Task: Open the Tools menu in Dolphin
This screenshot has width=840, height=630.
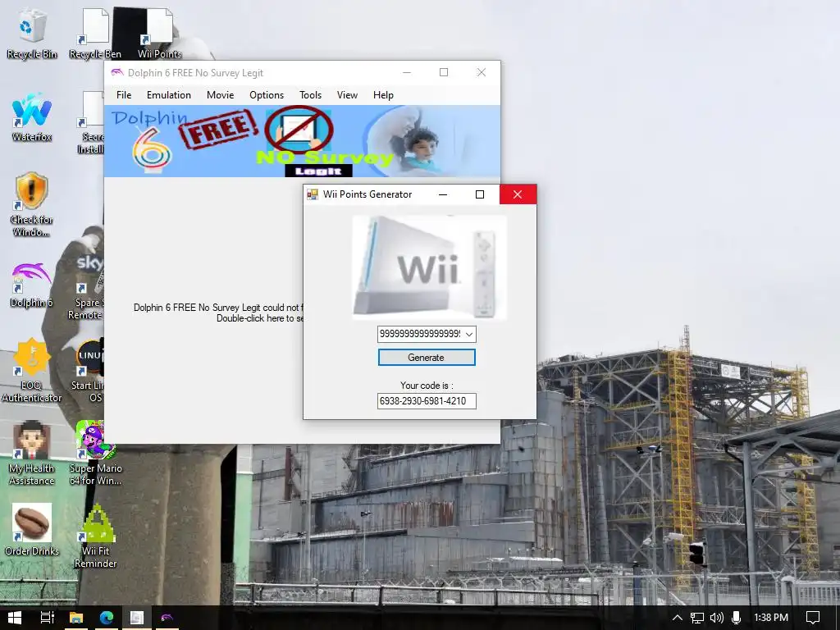Action: (310, 95)
